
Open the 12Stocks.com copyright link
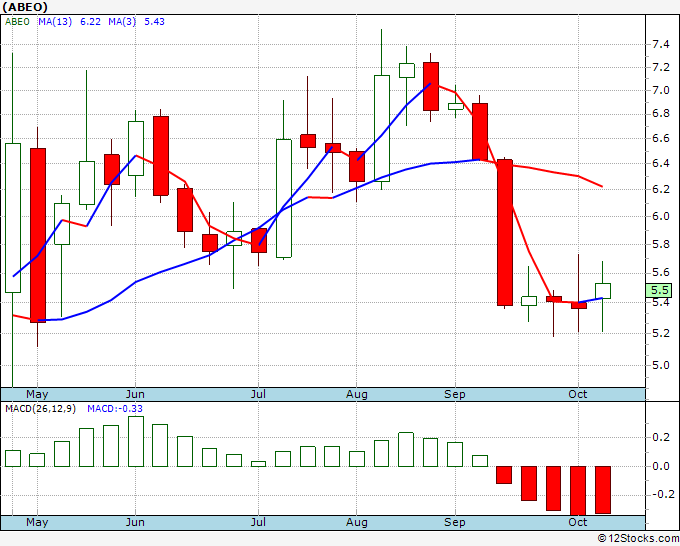tap(638, 538)
